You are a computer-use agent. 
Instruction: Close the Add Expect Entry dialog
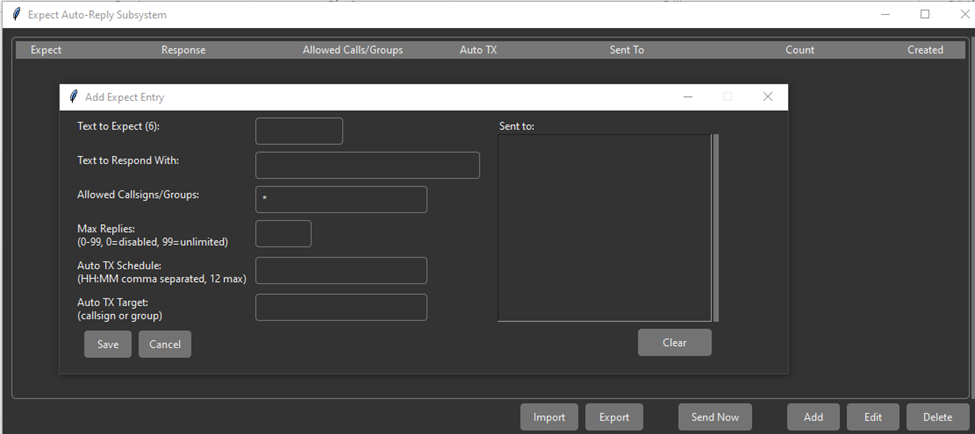pos(767,97)
